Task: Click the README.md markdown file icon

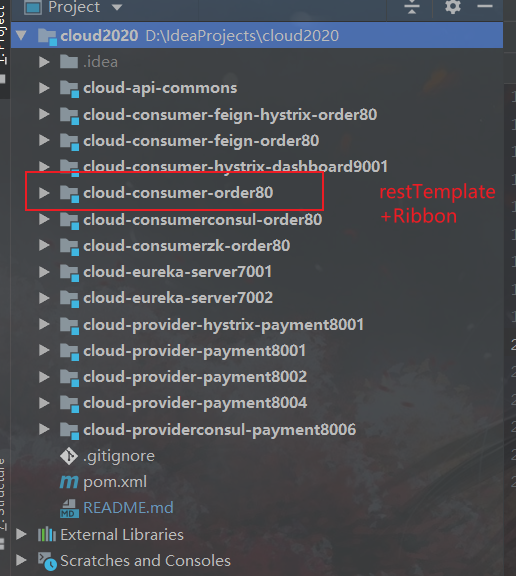Action: tap(69, 508)
